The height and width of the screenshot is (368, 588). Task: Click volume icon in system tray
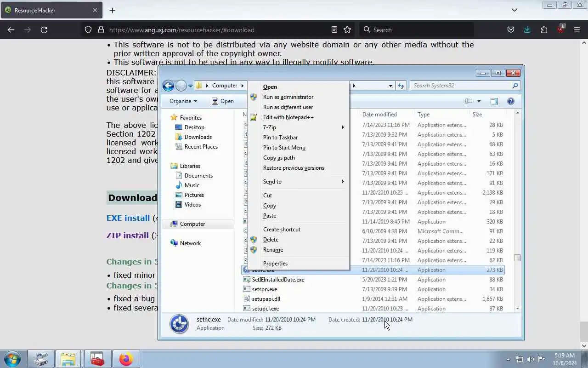tap(531, 359)
